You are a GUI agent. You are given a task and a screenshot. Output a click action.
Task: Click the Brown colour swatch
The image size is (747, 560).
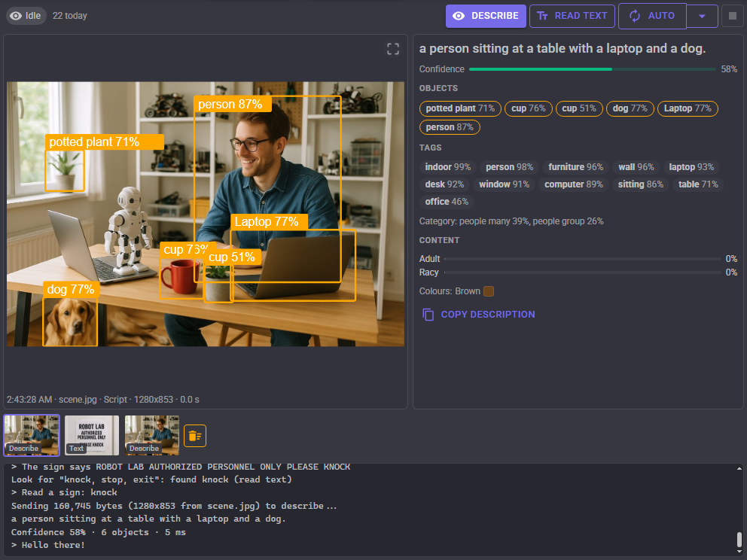[x=489, y=291]
